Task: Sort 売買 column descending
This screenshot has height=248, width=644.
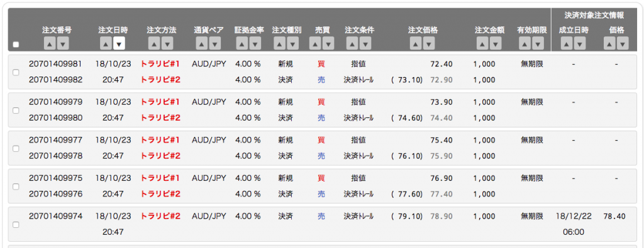Action: click(328, 43)
